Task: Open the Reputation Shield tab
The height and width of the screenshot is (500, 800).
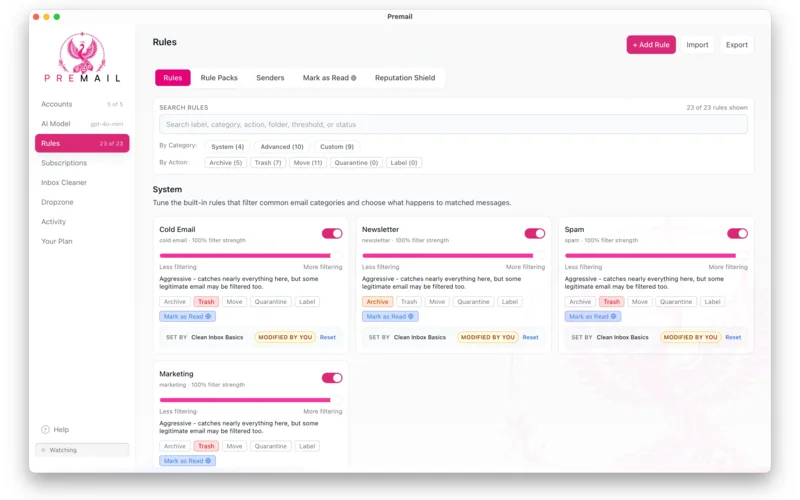Action: click(405, 78)
